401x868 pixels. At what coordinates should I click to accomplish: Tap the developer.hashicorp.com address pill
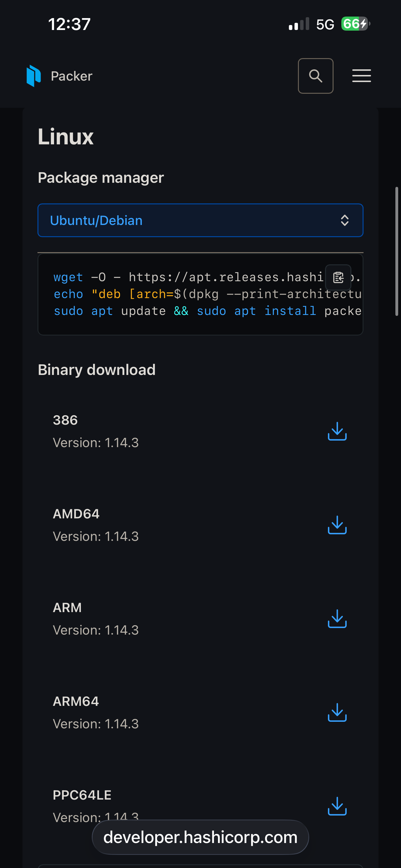(200, 837)
